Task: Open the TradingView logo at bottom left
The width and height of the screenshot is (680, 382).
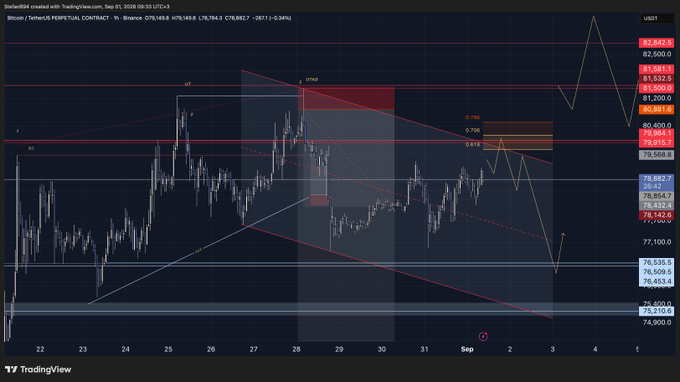Action: (x=38, y=369)
